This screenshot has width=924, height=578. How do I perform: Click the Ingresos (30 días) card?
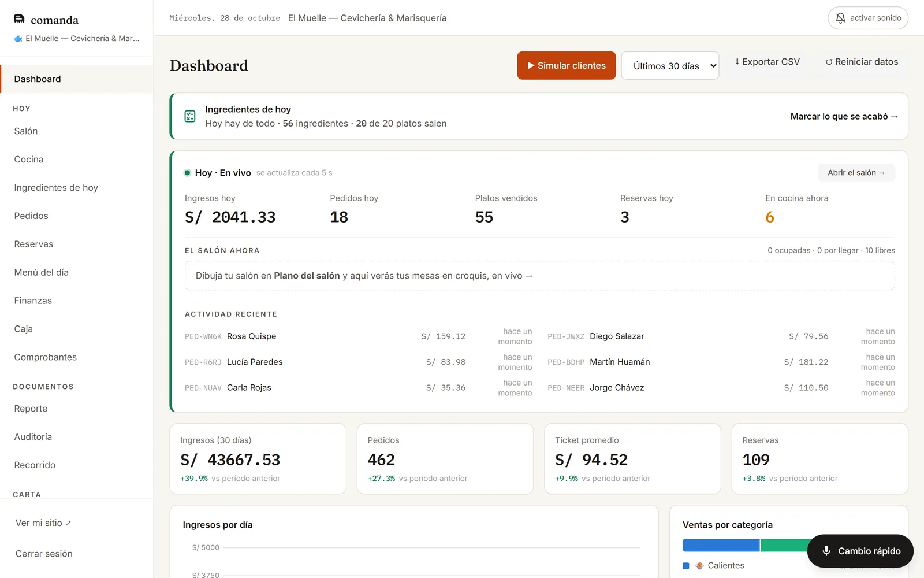click(x=258, y=459)
